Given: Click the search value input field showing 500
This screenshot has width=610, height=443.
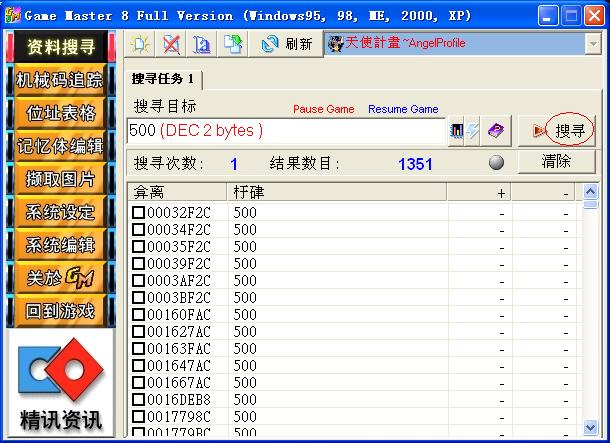Looking at the screenshot, I should click(x=285, y=131).
